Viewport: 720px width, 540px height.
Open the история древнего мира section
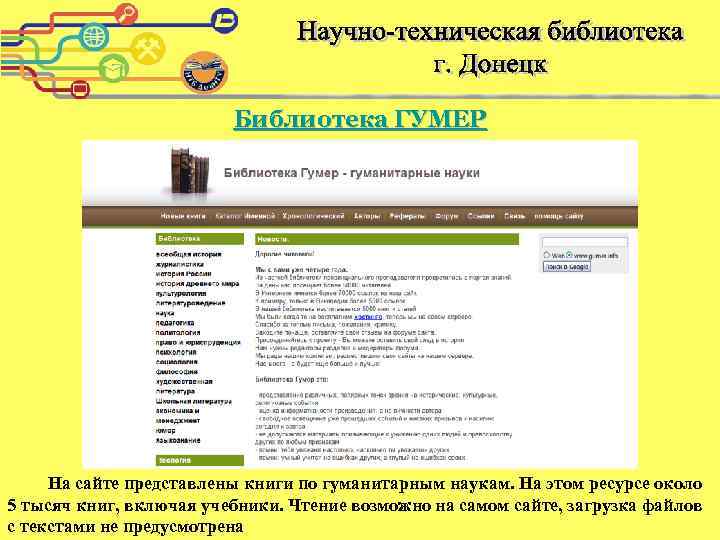(x=197, y=284)
